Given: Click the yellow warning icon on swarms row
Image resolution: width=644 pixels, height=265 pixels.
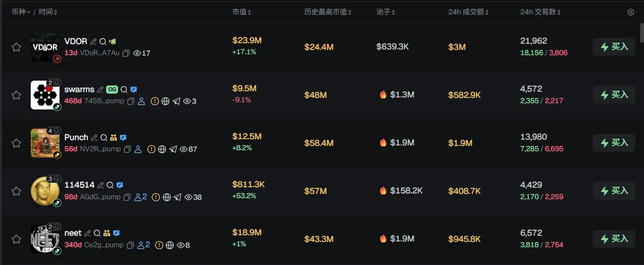Looking at the screenshot, I should tap(155, 101).
